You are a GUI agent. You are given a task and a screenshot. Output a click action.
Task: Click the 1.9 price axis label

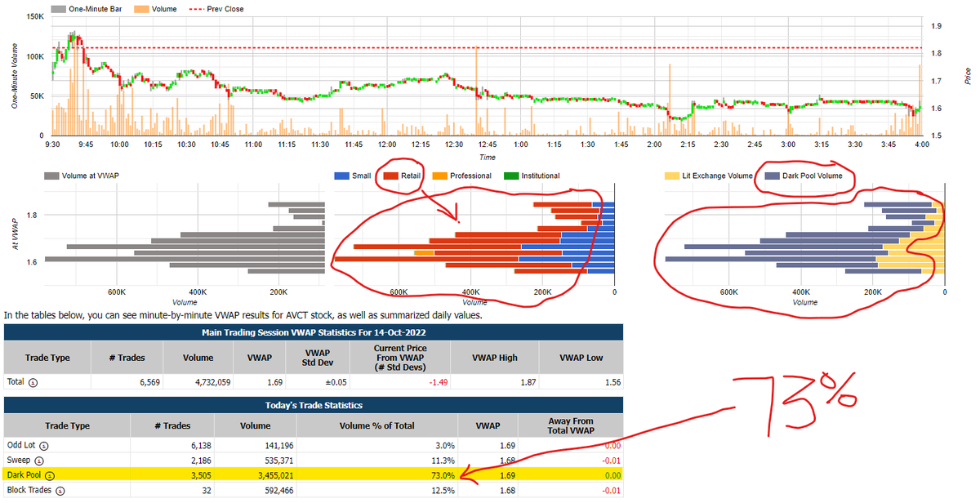(936, 26)
